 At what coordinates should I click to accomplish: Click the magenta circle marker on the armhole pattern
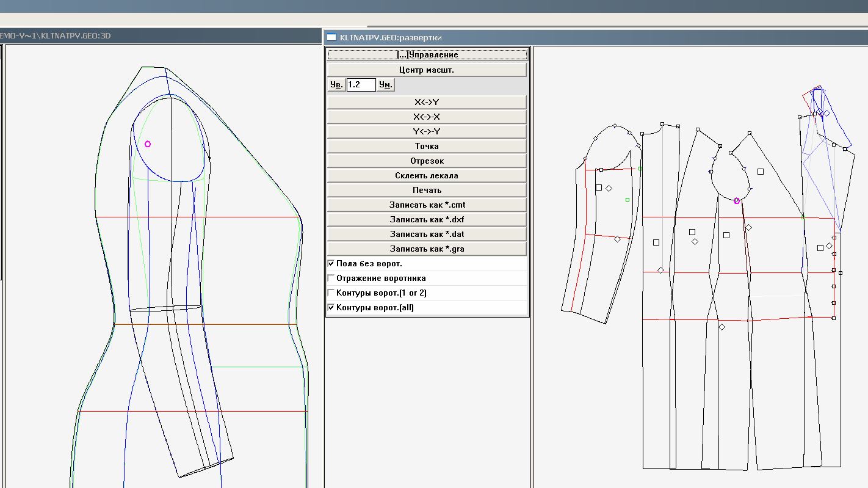[737, 201]
